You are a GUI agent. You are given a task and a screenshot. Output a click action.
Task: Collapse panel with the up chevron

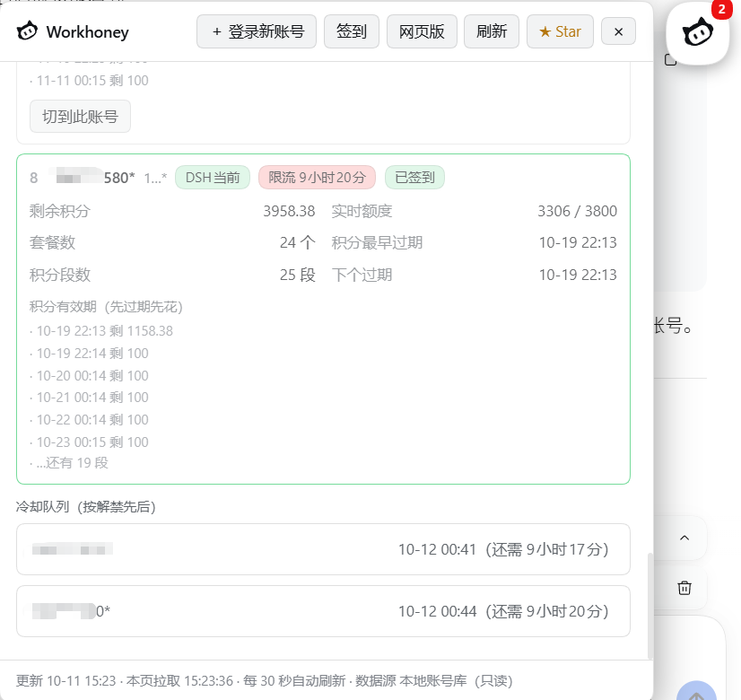pyautogui.click(x=684, y=538)
